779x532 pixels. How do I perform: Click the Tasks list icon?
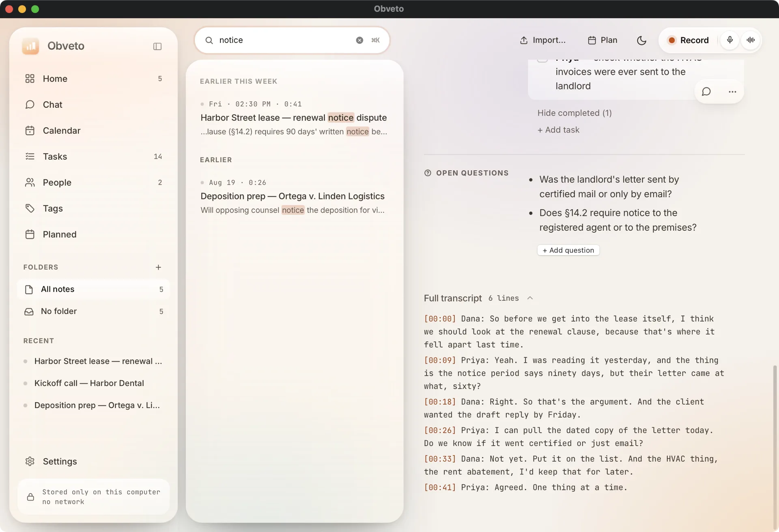[30, 157]
